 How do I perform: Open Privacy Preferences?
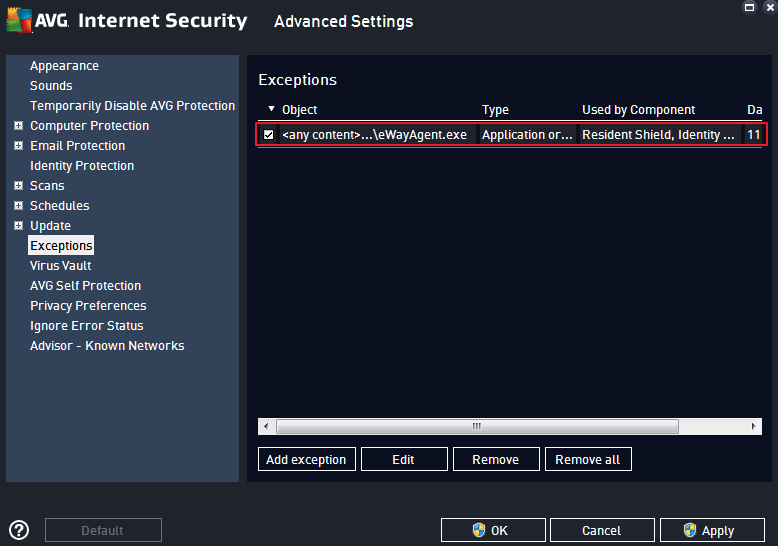point(88,306)
